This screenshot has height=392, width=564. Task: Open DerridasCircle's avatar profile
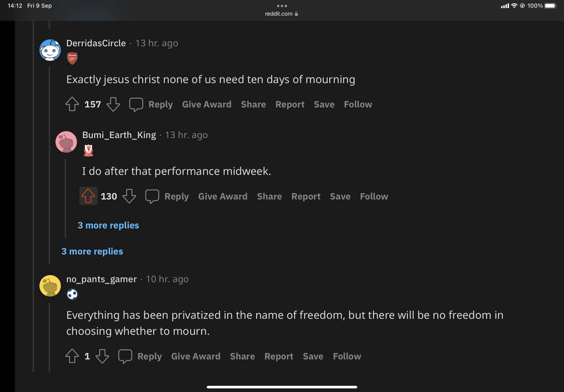50,50
